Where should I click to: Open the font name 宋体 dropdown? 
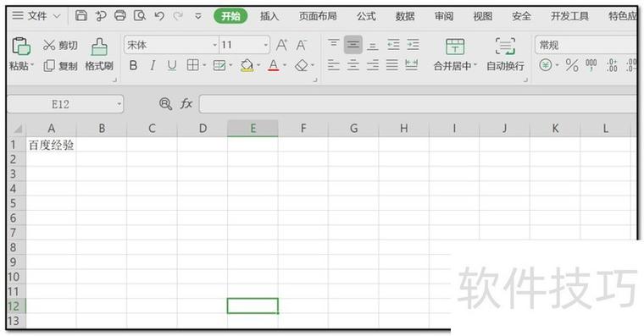tap(214, 45)
